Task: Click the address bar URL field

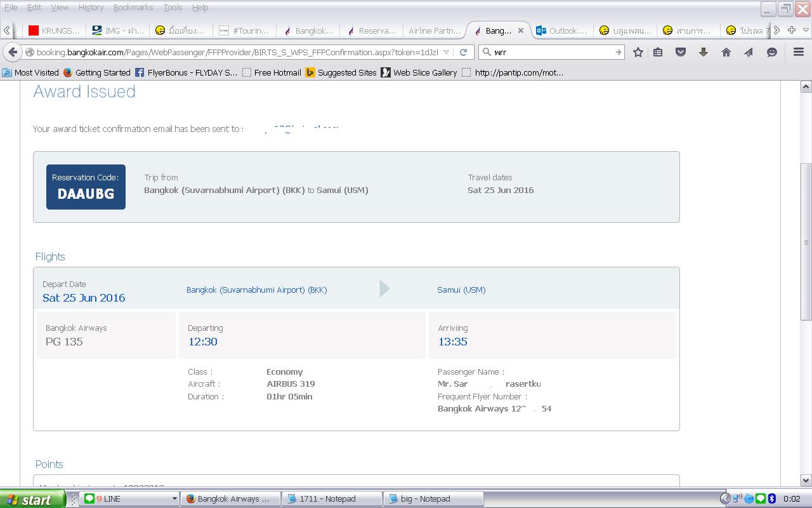Action: (237, 52)
